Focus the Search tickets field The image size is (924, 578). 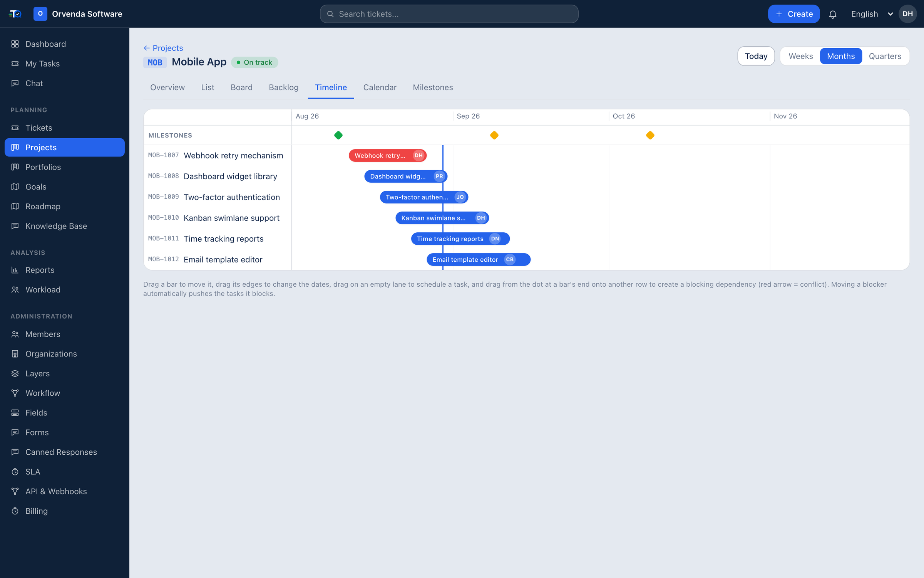(x=449, y=14)
